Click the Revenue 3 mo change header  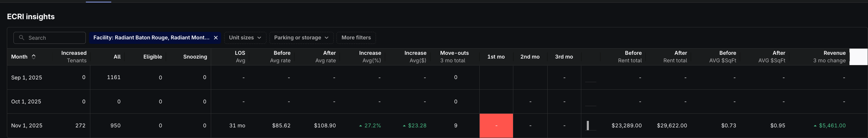point(829,57)
